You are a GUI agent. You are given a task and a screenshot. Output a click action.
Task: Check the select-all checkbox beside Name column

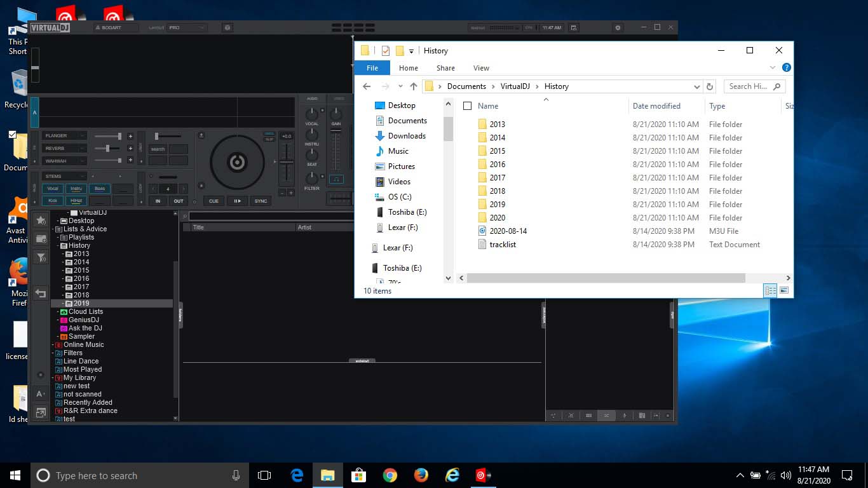tap(468, 106)
